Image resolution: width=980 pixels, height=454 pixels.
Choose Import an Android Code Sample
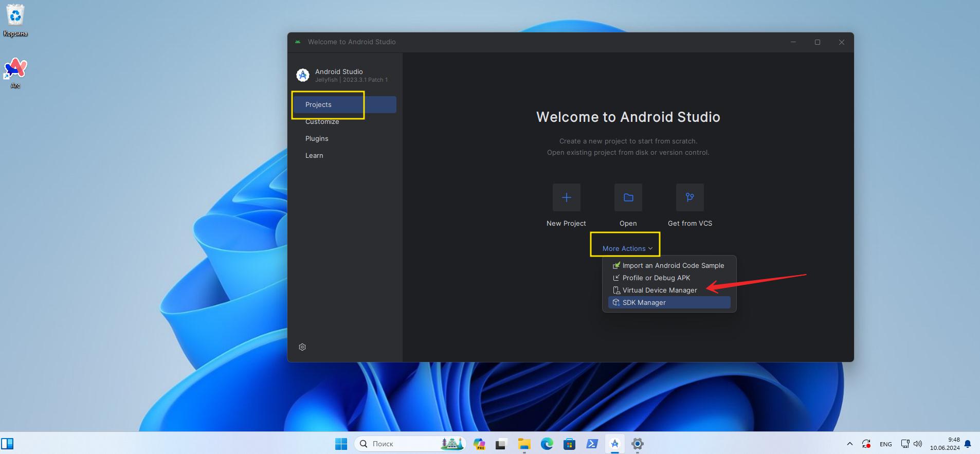[669, 266]
